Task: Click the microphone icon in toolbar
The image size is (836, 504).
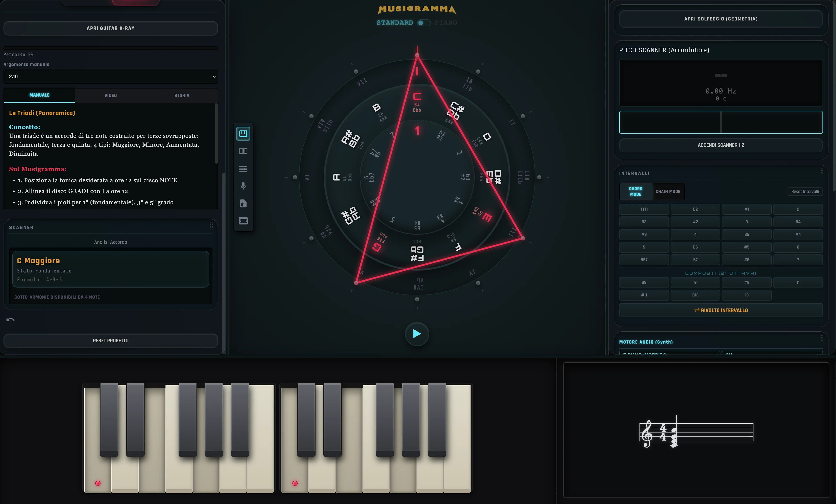Action: pyautogui.click(x=243, y=186)
